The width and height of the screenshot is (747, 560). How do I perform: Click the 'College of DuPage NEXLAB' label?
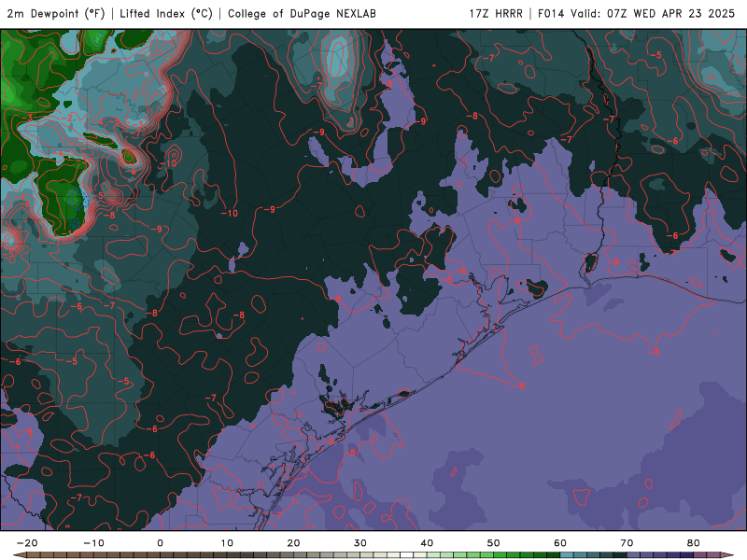302,14
